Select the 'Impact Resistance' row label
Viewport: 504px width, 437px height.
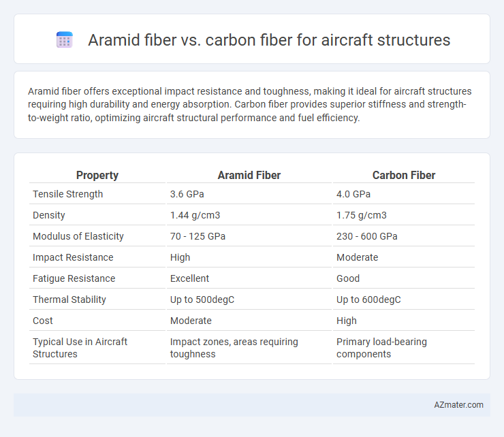(x=73, y=257)
